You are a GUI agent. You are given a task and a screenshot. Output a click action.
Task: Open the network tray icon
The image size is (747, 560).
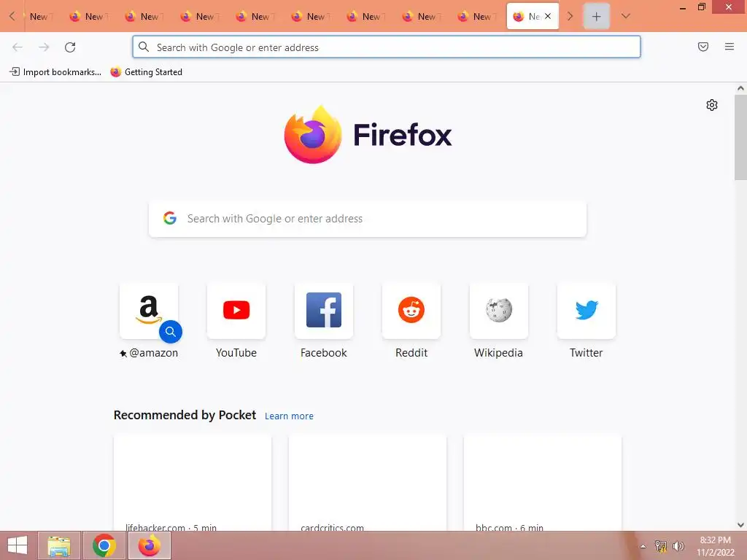click(661, 546)
